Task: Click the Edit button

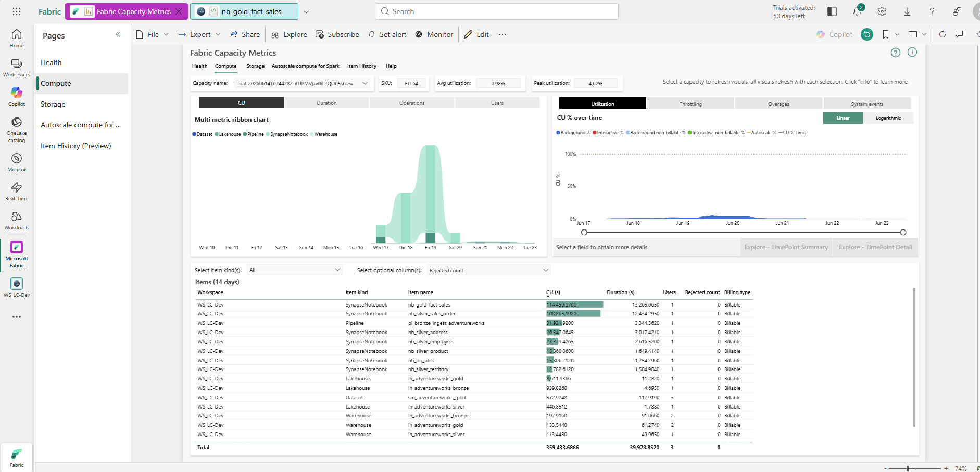Action: click(x=476, y=34)
